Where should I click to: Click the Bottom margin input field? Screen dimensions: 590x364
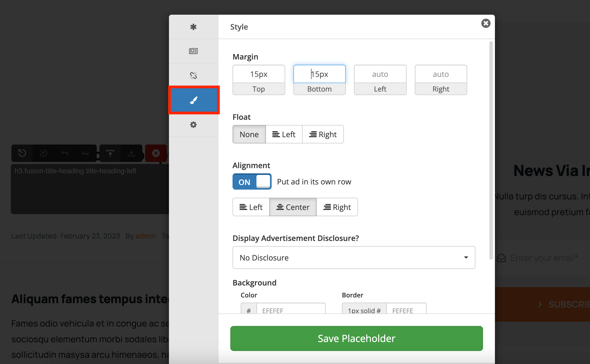point(319,74)
